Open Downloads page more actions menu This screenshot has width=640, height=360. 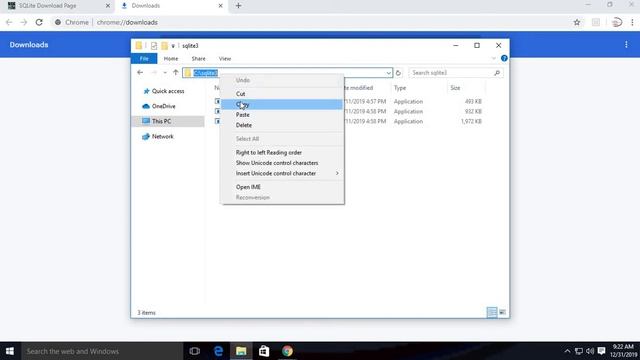tap(626, 44)
